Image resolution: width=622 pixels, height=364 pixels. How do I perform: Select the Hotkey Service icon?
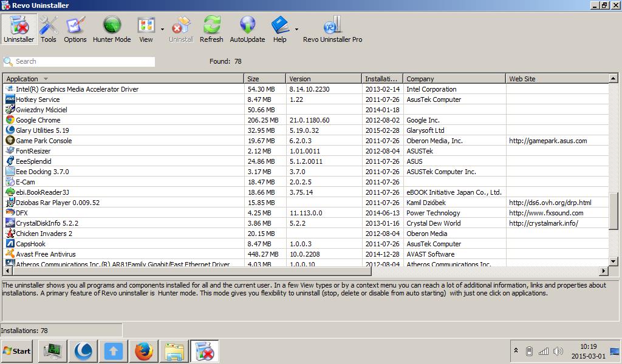click(10, 99)
